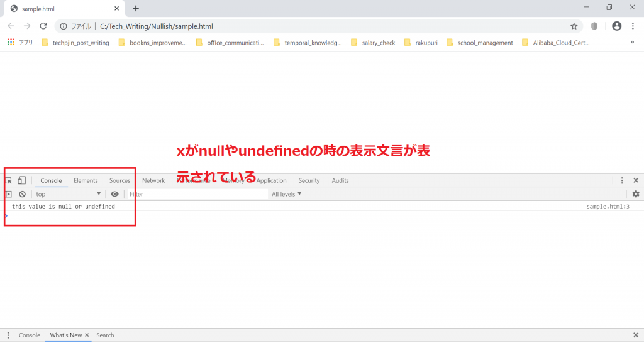Click the console Filter input field

(x=196, y=194)
